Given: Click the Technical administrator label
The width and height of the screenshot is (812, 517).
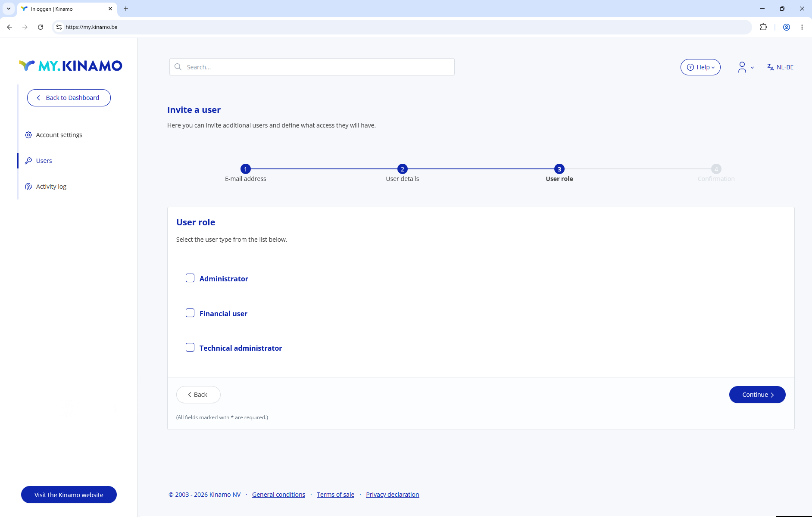Looking at the screenshot, I should (240, 348).
